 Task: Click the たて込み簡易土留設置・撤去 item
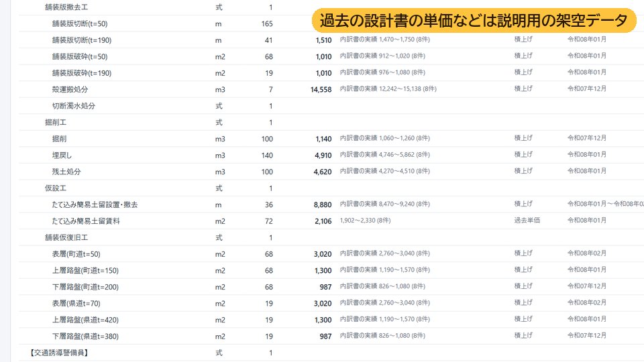click(x=95, y=204)
